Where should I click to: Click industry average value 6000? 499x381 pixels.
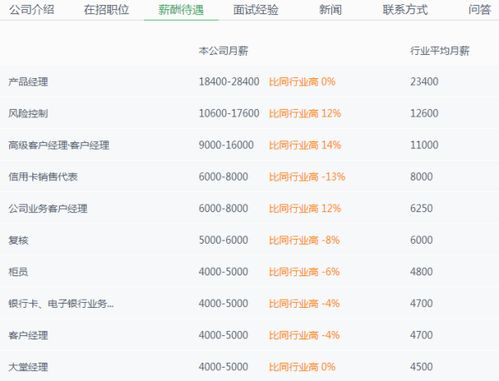tap(422, 240)
